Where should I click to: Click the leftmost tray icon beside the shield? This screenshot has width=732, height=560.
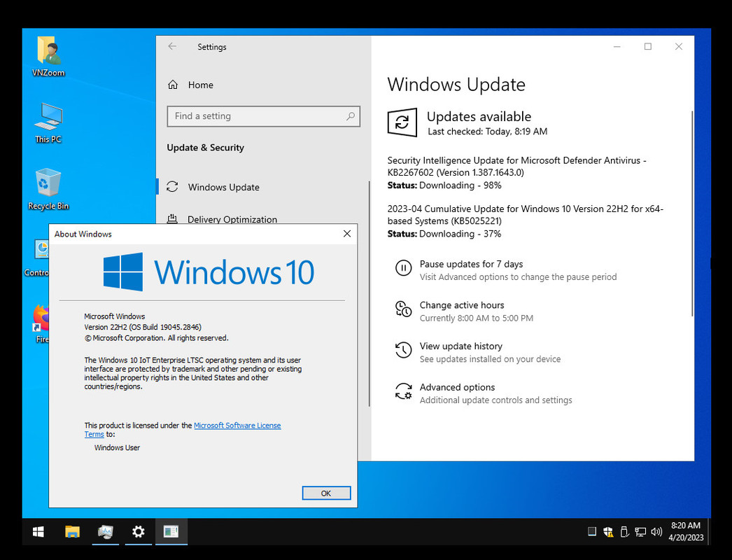pos(591,531)
